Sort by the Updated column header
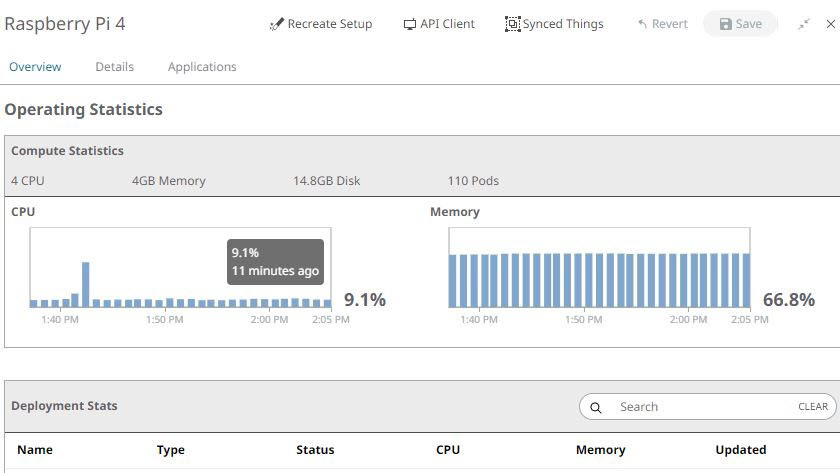 pos(741,450)
